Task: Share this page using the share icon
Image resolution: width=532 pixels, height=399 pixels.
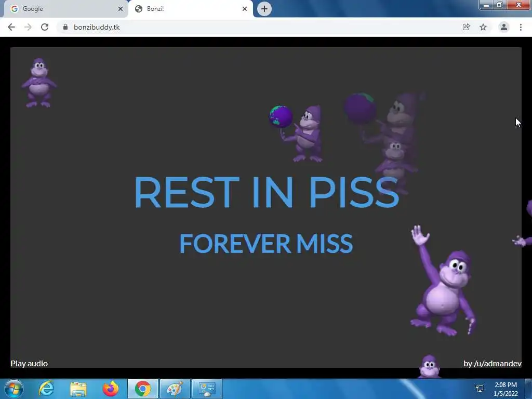Action: click(x=466, y=27)
